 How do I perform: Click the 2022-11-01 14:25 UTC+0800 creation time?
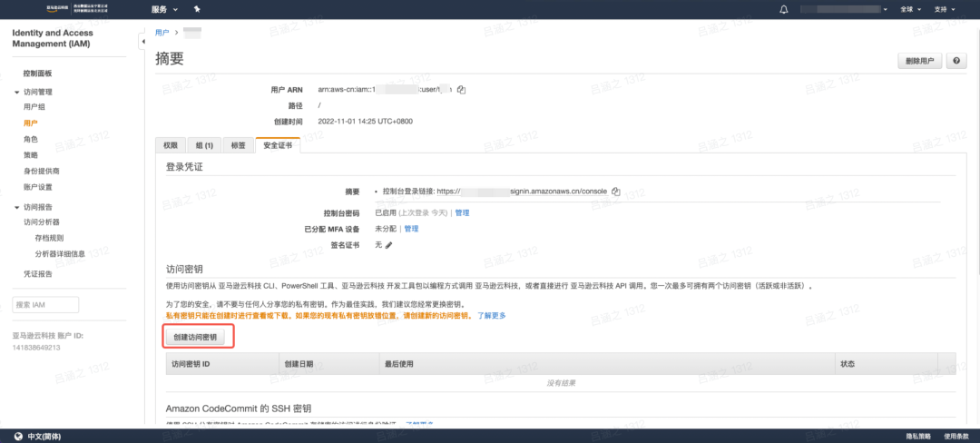tap(365, 122)
